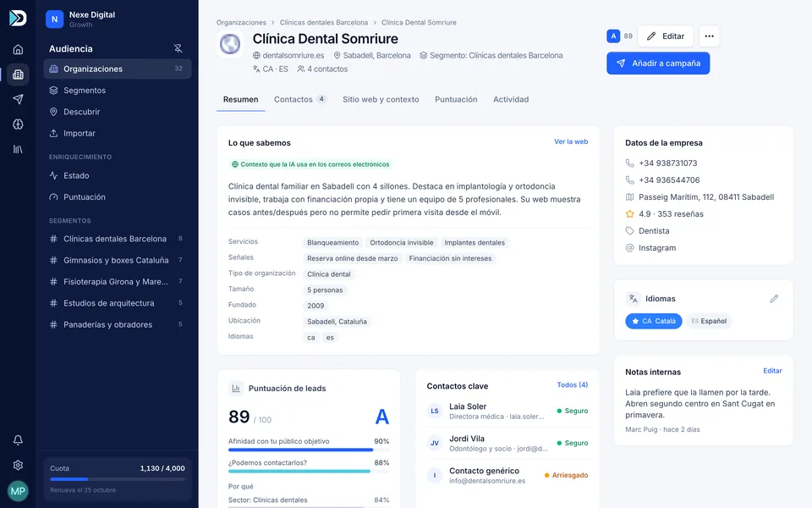
Task: Open the library books icon in rail
Action: coord(18,149)
